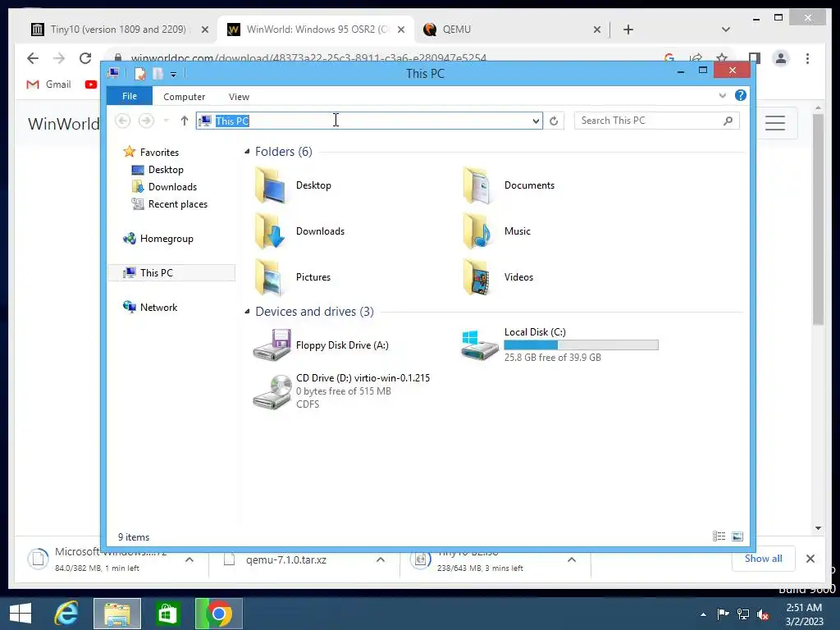
Task: Click the Chrome page vertical scrollbar
Action: pyautogui.click(x=818, y=219)
